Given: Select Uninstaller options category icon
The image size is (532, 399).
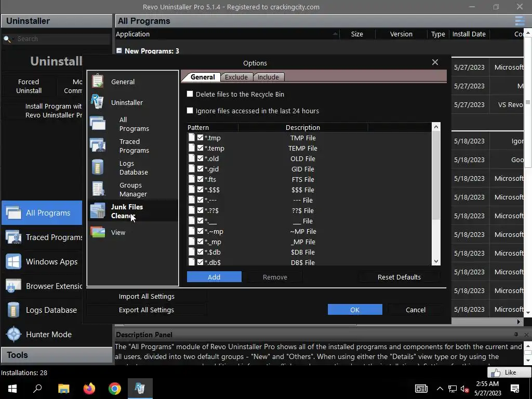Looking at the screenshot, I should click(x=97, y=102).
